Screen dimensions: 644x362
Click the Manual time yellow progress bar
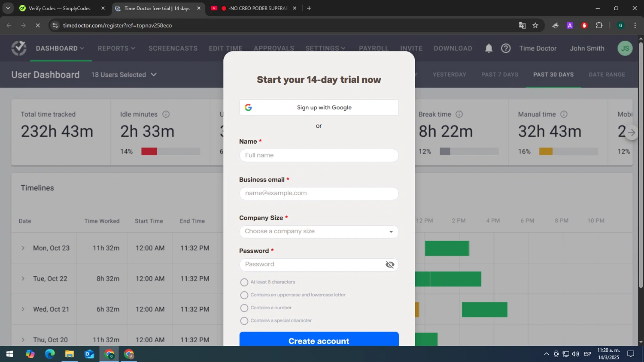[546, 151]
